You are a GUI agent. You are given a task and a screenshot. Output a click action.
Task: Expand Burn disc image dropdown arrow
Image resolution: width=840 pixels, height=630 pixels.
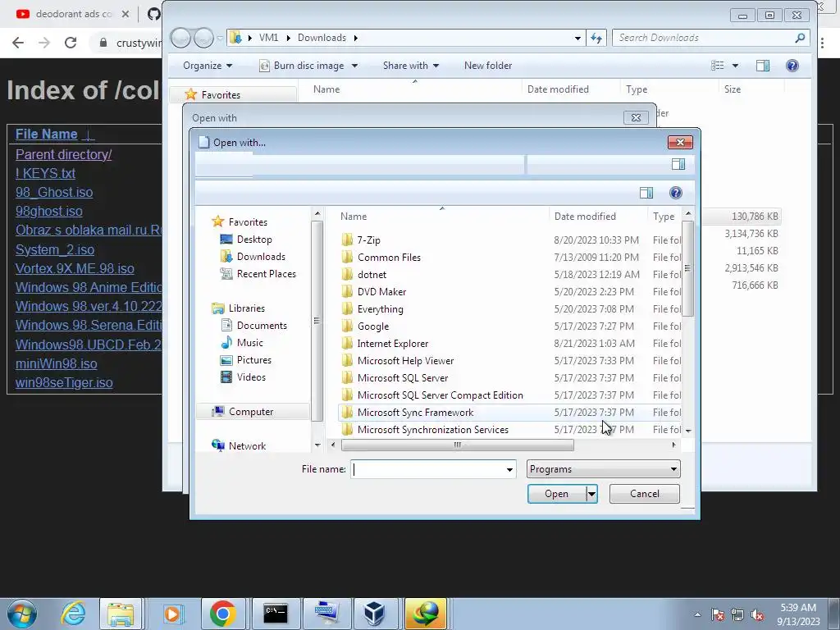click(x=354, y=66)
